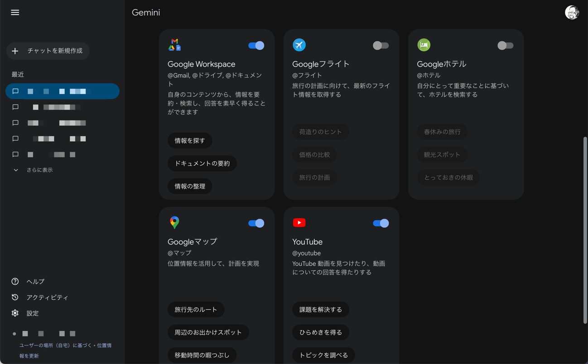This screenshot has height=364, width=588.
Task: Click the page vertical scrollbar
Action: pos(585,230)
